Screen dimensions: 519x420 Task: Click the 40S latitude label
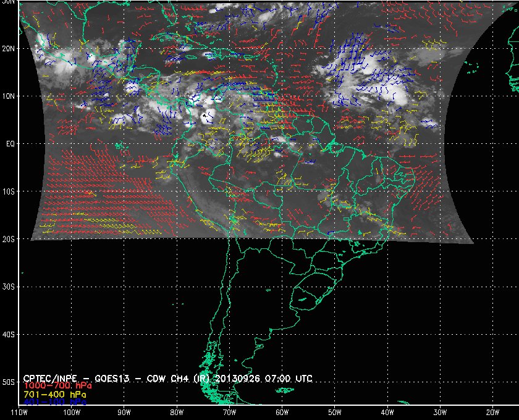click(8, 334)
